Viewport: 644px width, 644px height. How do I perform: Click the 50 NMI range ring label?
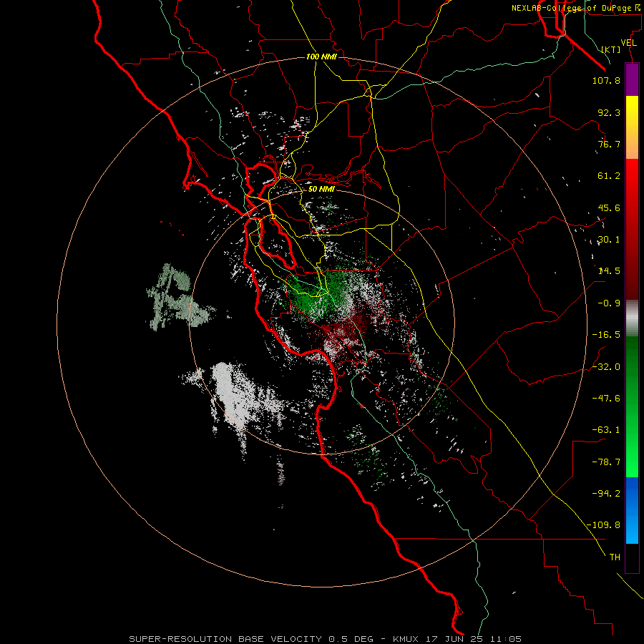pyautogui.click(x=321, y=189)
